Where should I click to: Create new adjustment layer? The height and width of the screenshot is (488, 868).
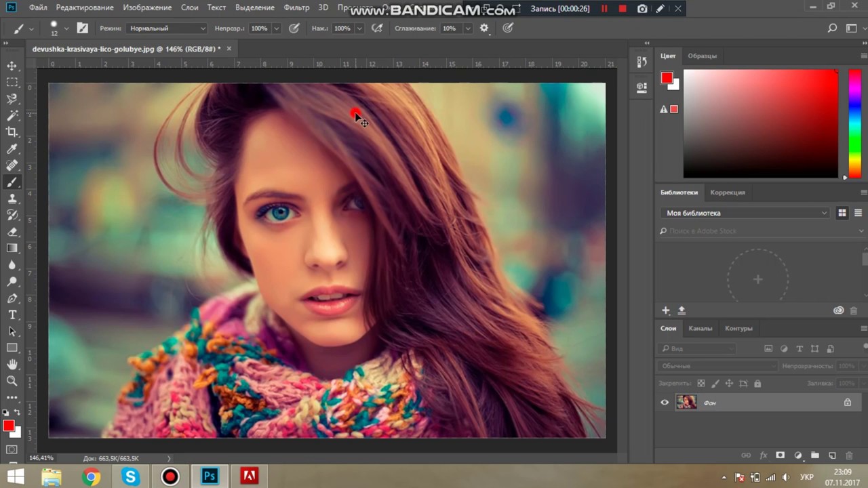798,455
